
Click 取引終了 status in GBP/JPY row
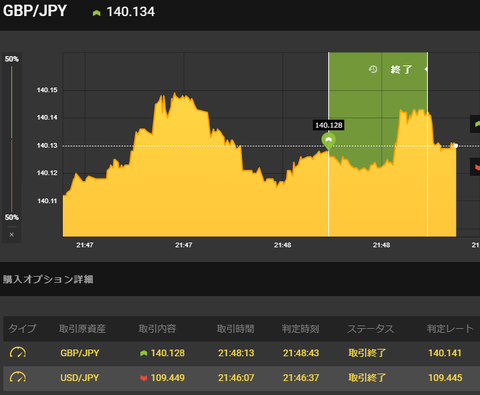tap(367, 353)
